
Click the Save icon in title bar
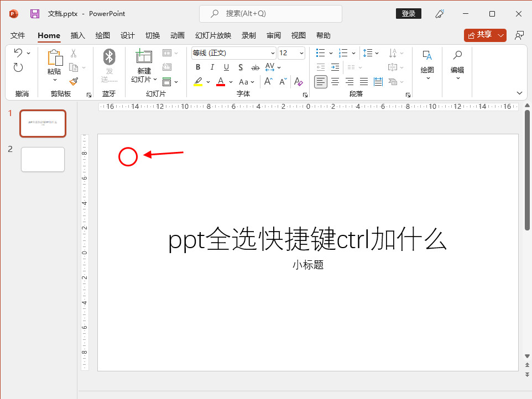35,14
